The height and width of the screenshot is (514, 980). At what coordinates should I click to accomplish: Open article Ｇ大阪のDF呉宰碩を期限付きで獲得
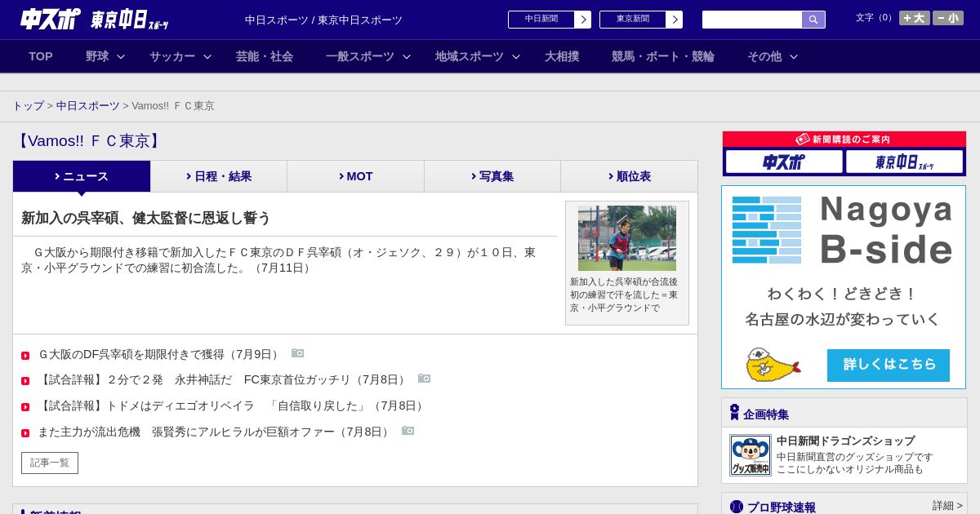click(159, 354)
